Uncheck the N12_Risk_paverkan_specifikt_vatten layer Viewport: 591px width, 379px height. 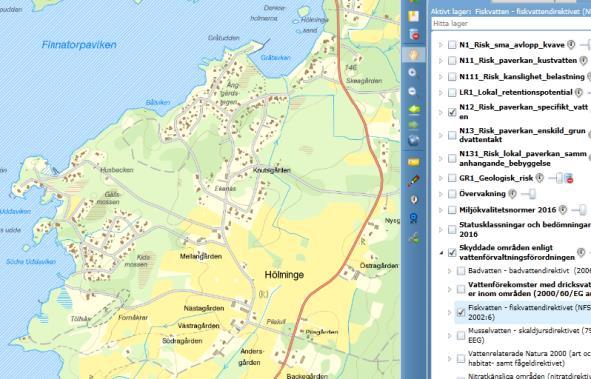coord(452,112)
